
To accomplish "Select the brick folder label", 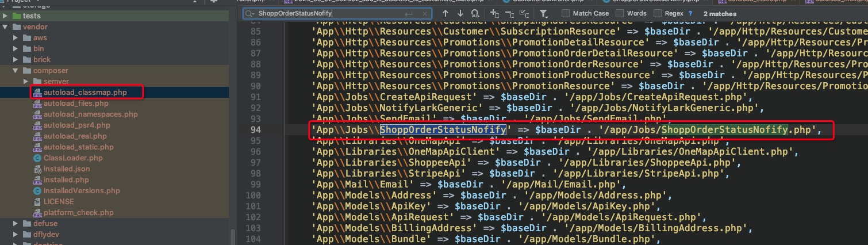I will click(42, 60).
